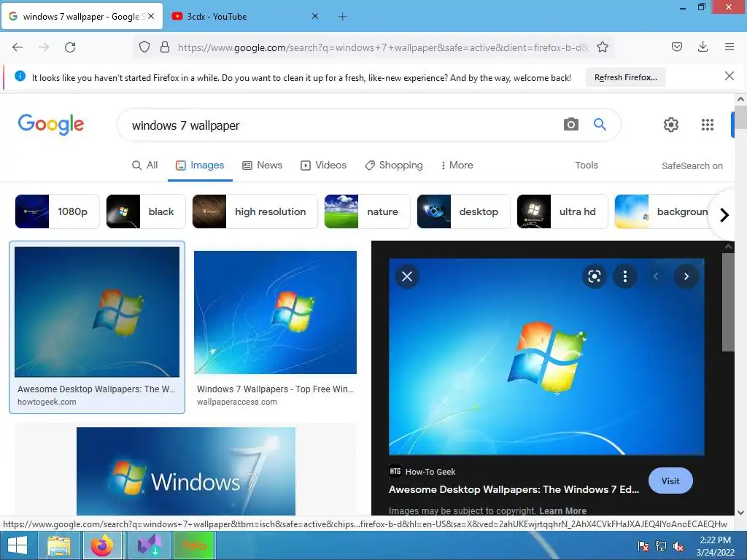
Task: Open Save to Pocket icon
Action: 677,47
